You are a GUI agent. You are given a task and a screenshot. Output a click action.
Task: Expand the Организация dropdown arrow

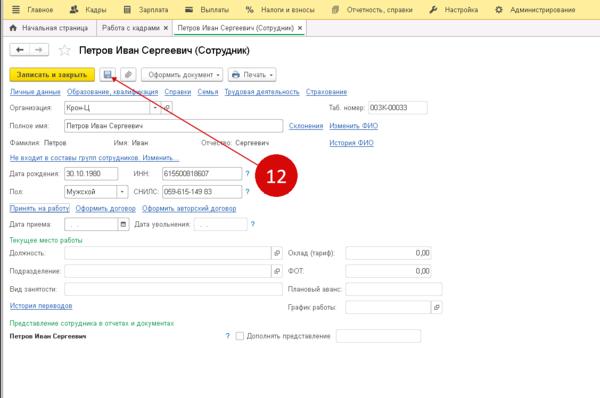pyautogui.click(x=155, y=108)
